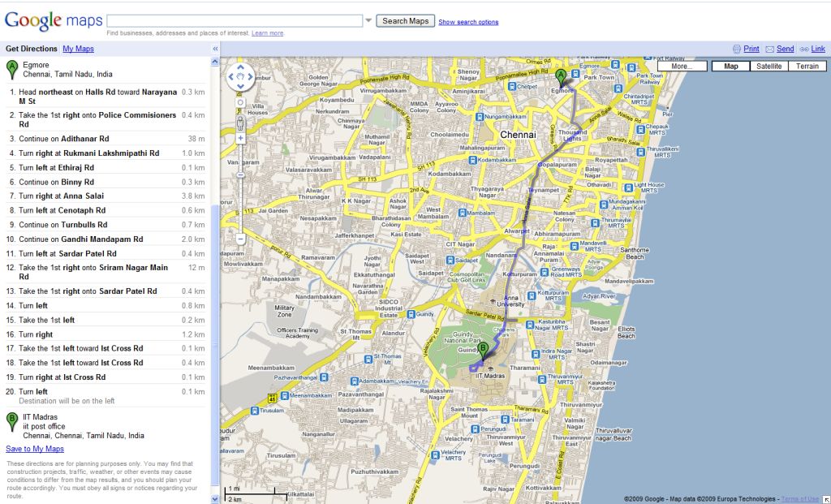Image resolution: width=831 pixels, height=504 pixels.
Task: Click the Velachery MRTS station icon
Action: tap(435, 454)
